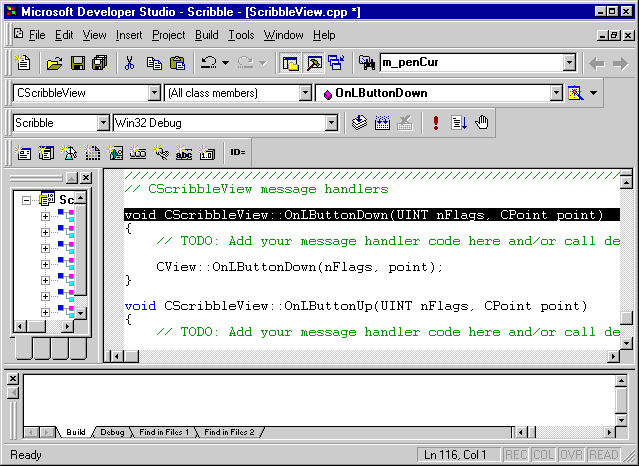Click the OVR indicator in the status bar

[571, 455]
